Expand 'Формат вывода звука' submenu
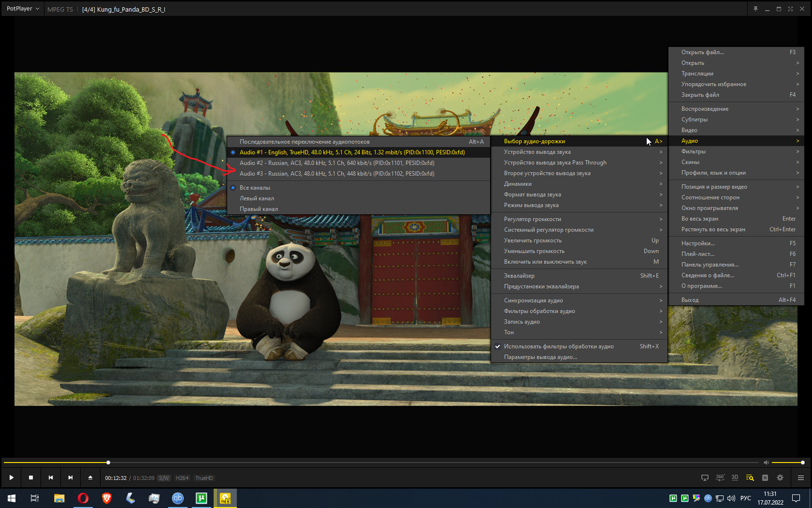Screen dimensions: 812x508 click(x=579, y=194)
